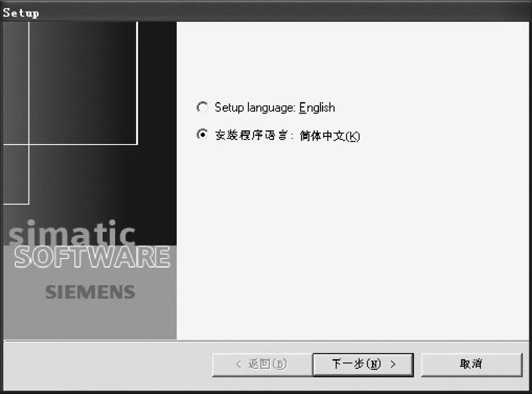Select the Setup language: English radio button

point(202,107)
